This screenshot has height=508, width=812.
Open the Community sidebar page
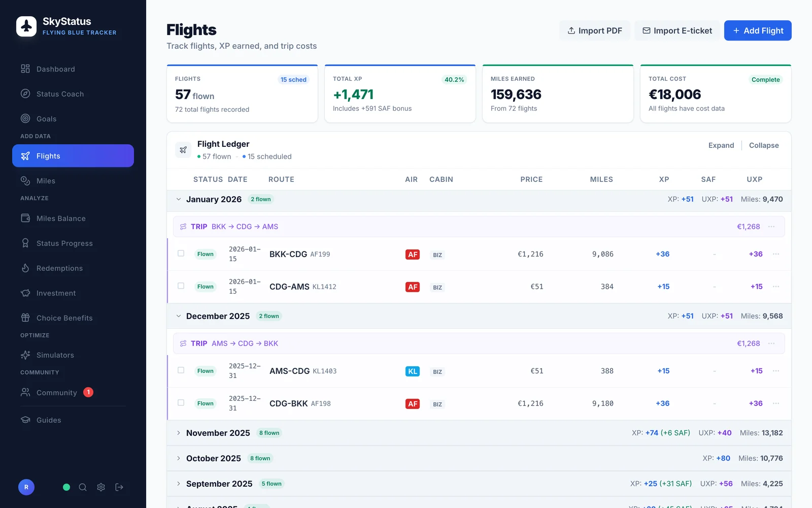[x=73, y=392]
